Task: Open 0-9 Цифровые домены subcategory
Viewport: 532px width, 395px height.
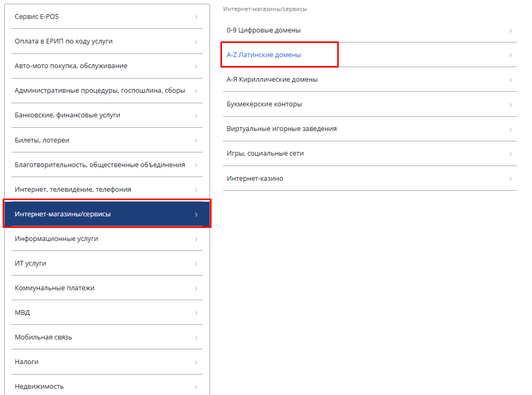Action: (x=370, y=30)
